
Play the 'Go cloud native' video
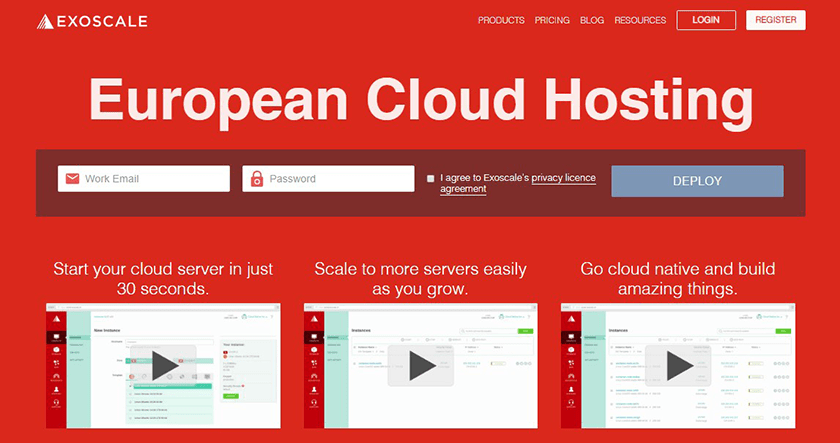coord(678,366)
